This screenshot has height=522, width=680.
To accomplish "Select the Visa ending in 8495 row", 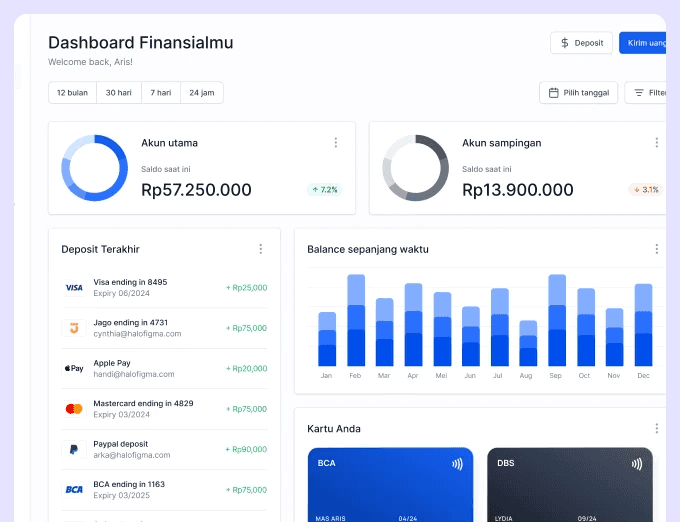I will click(x=164, y=287).
